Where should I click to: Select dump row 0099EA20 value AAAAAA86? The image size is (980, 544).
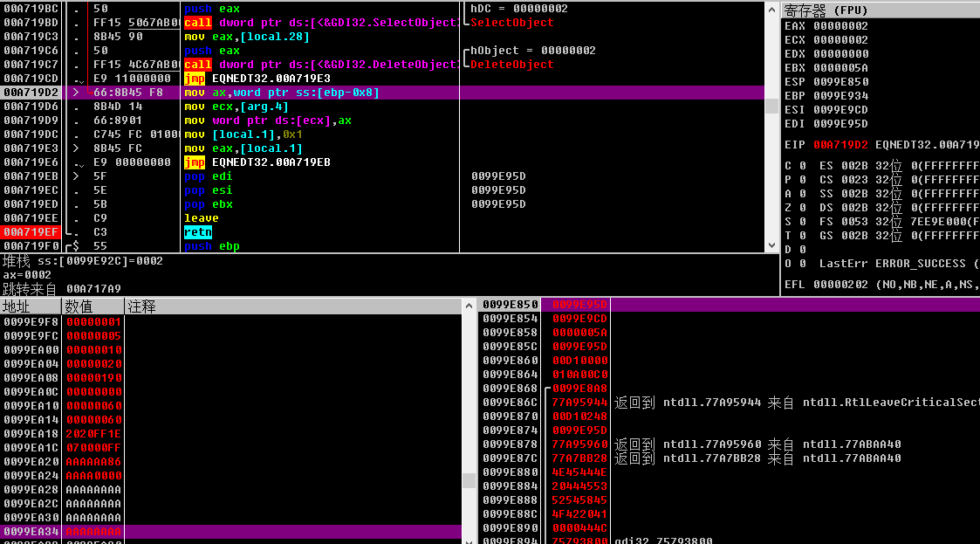point(93,461)
